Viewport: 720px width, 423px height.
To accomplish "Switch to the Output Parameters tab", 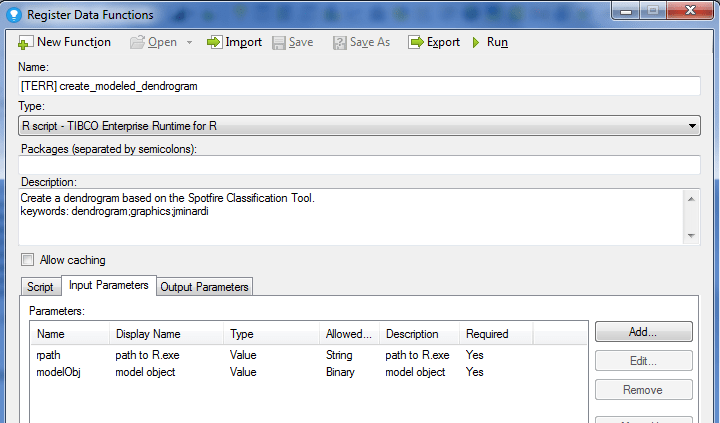I will point(204,287).
